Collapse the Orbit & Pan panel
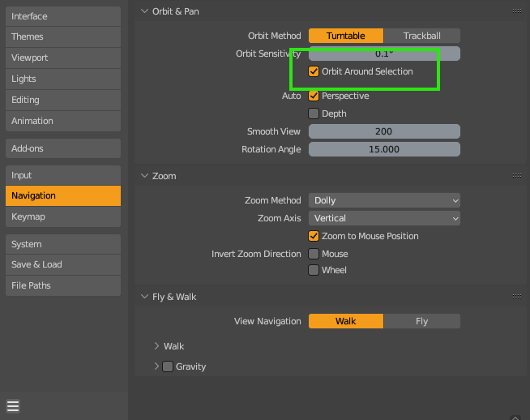530x420 pixels. click(145, 11)
